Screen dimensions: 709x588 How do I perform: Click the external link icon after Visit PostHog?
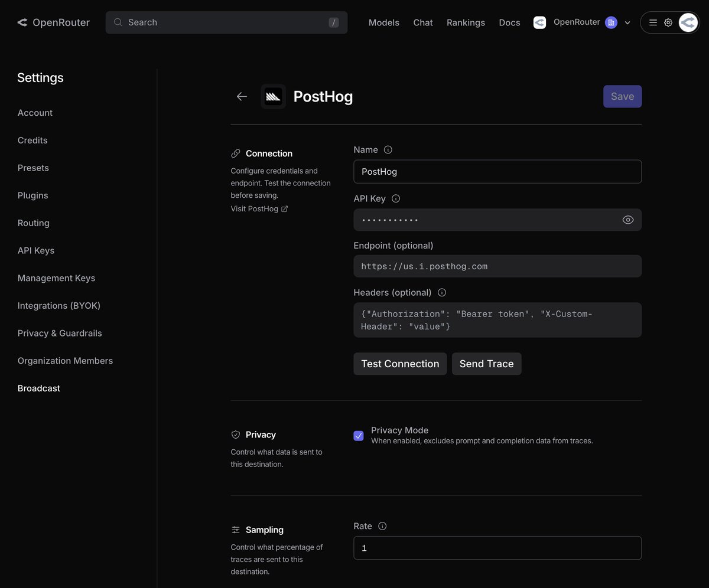click(x=284, y=209)
